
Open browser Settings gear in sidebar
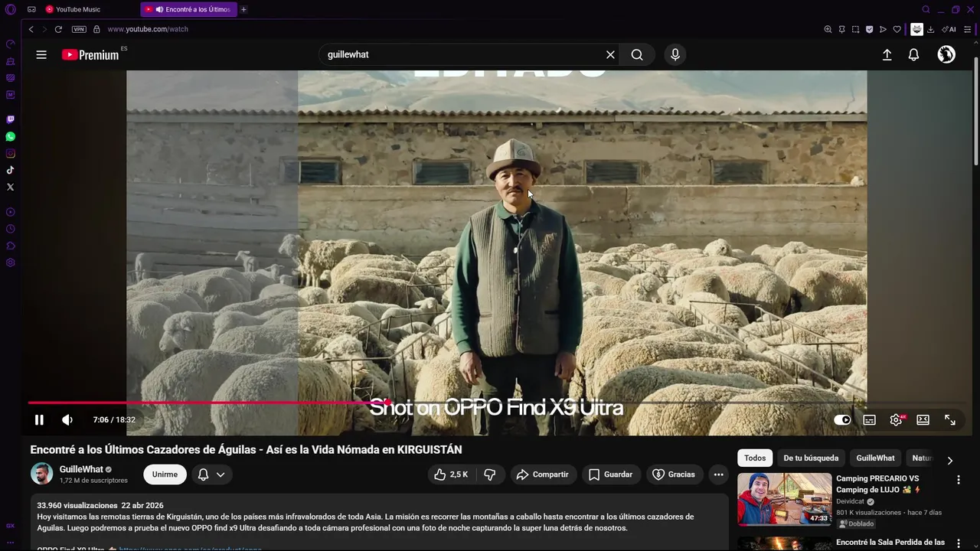coord(10,262)
